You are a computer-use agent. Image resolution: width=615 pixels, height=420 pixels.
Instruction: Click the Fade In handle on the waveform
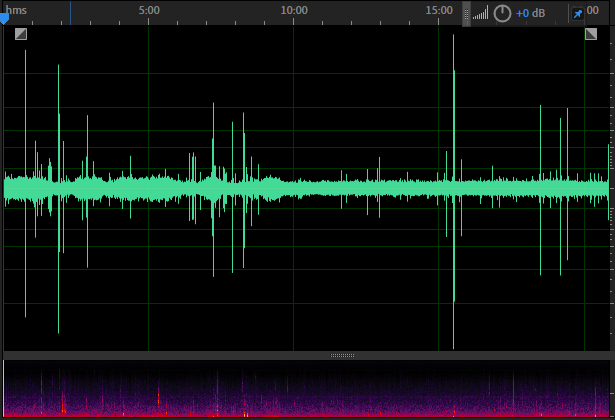point(21,34)
